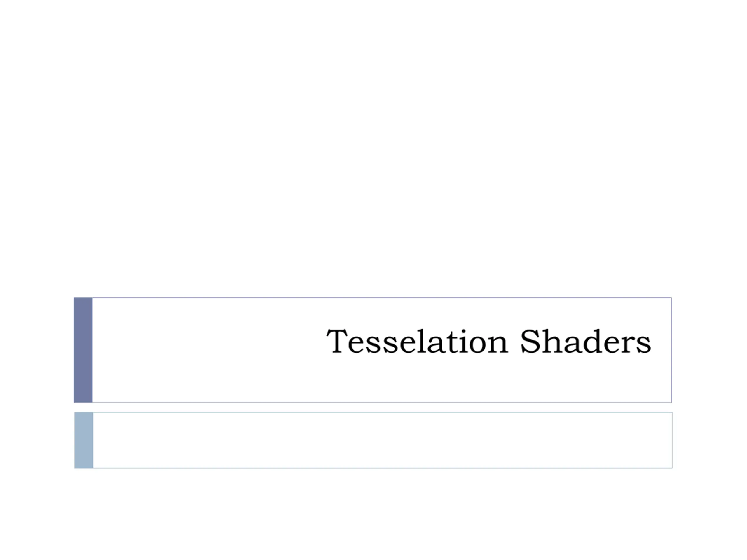Image resolution: width=747 pixels, height=560 pixels.
Task: Click the top border of the title box
Action: (382, 298)
